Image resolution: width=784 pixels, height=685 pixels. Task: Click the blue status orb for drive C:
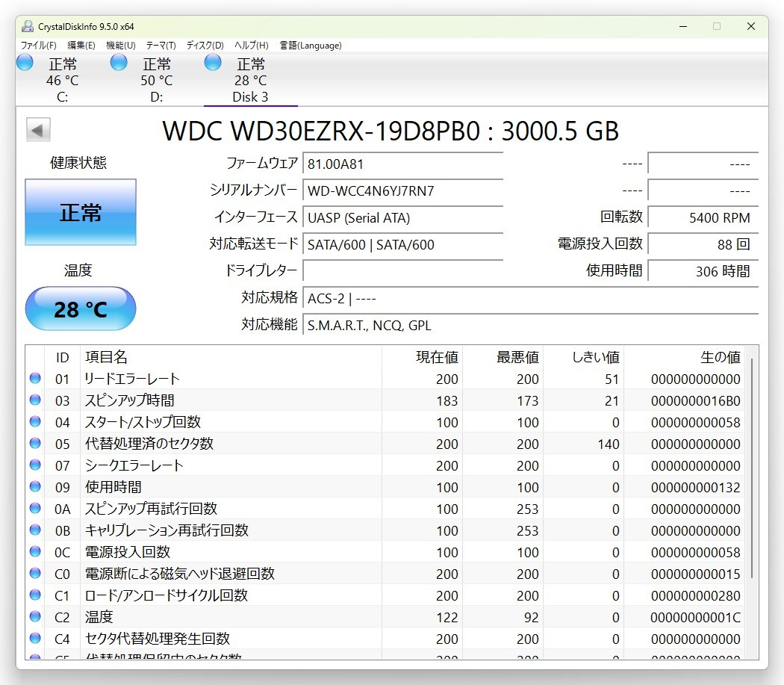click(x=25, y=63)
